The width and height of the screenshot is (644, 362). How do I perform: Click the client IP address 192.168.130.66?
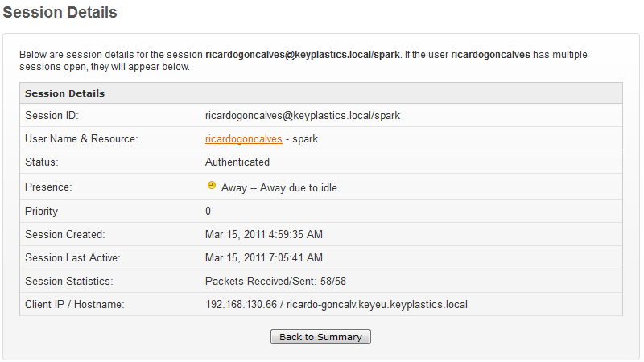241,305
